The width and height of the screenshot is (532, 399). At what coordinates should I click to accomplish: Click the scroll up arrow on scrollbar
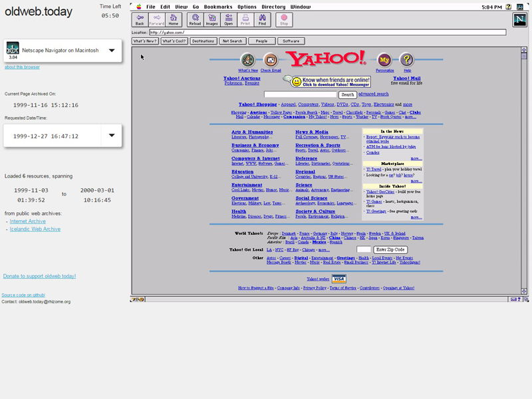click(524, 50)
